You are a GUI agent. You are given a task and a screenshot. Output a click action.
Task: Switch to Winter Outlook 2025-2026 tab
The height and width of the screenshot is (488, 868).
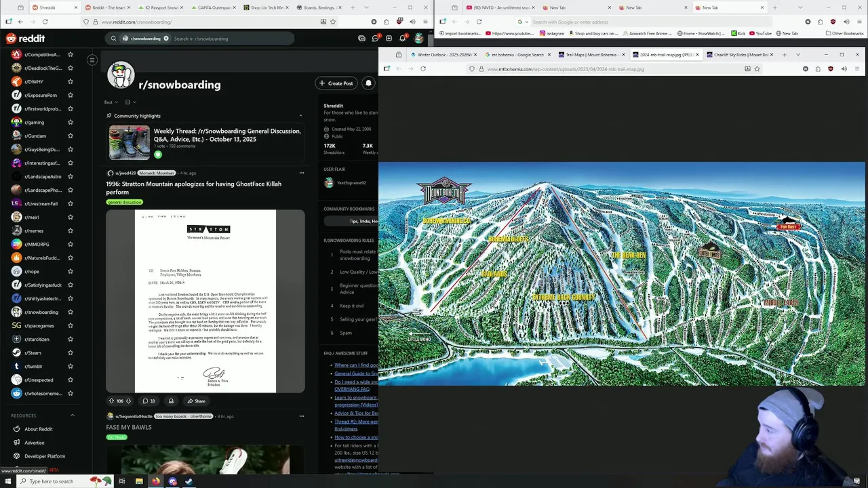coord(444,54)
